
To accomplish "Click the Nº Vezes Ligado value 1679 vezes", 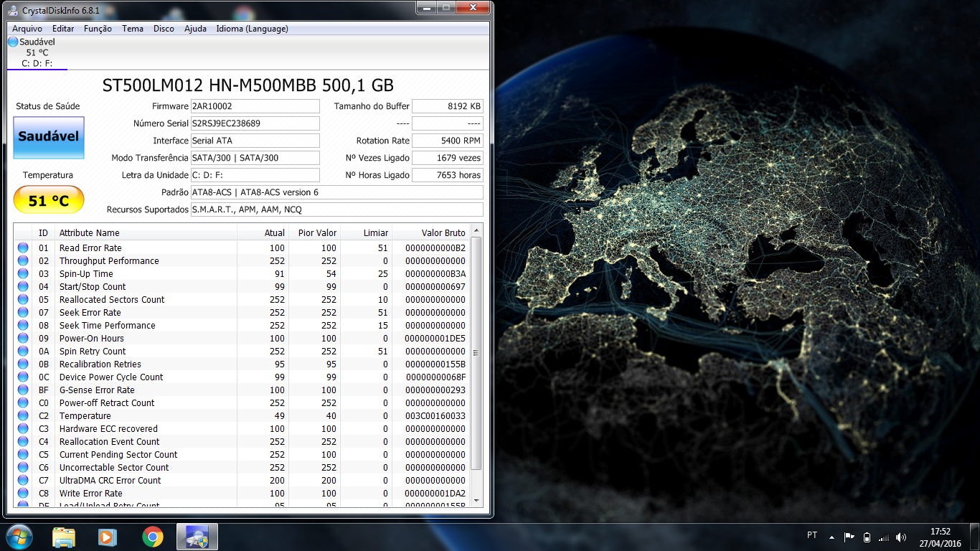I will point(448,158).
